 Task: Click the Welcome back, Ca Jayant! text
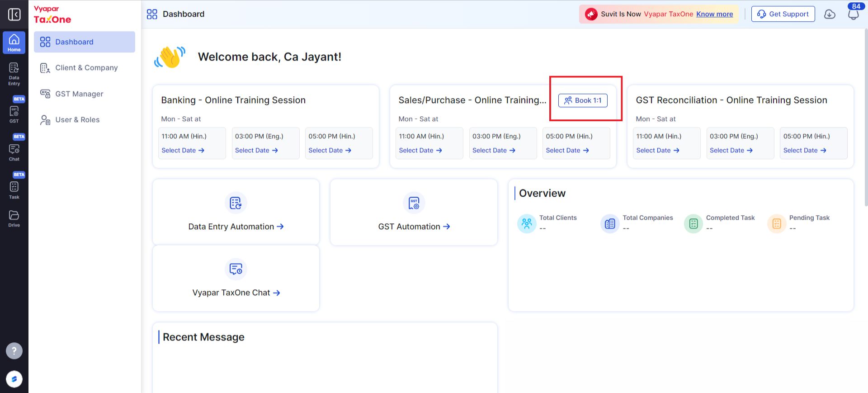269,57
